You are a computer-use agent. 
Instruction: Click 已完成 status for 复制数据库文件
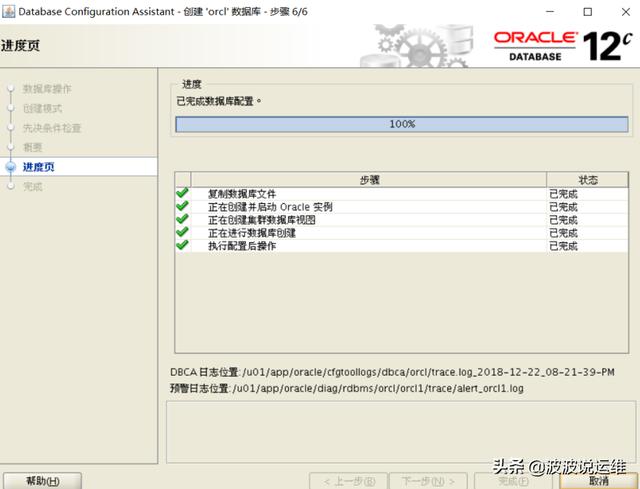pos(563,194)
